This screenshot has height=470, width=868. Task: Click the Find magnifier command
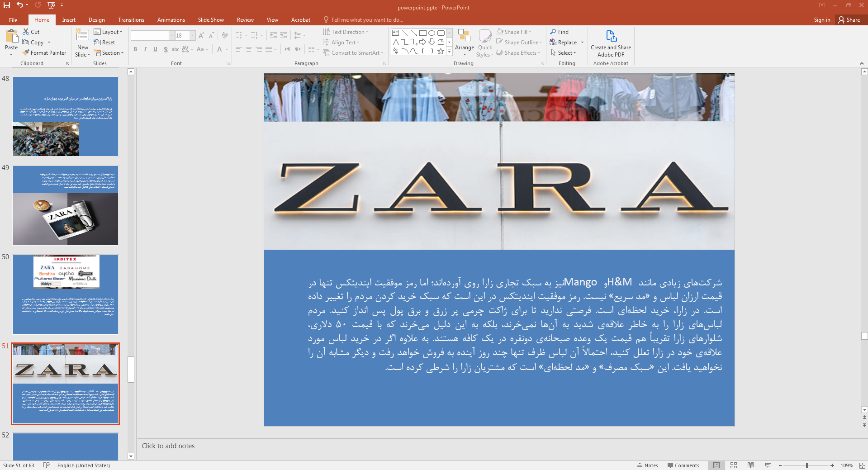[x=560, y=32]
